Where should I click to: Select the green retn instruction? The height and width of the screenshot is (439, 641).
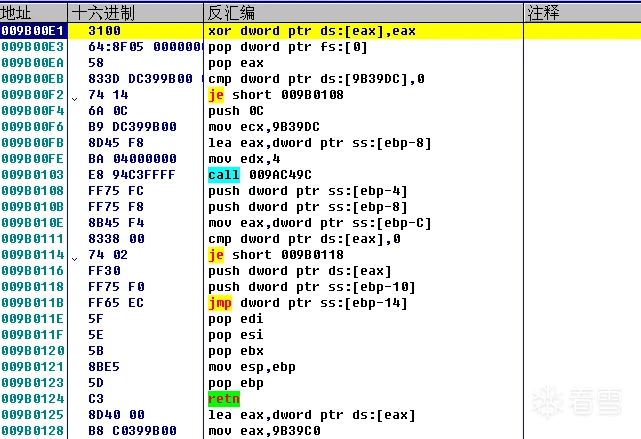click(223, 398)
